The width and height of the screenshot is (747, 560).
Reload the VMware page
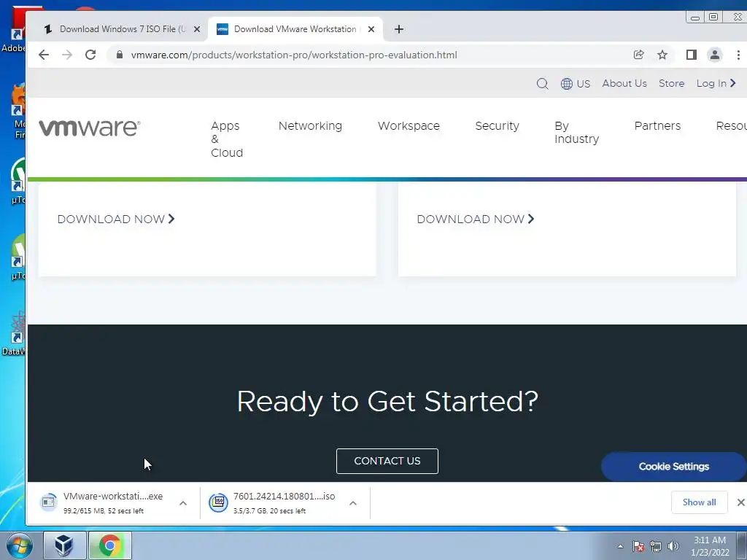[90, 55]
